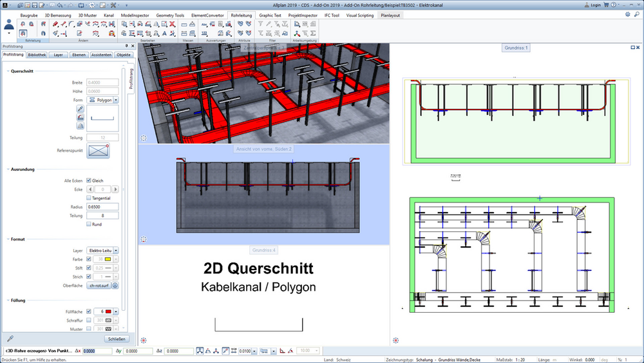Screen dimensions: 644x363
Task: Click the red X delete icon in Bearbeiten
Action: [x=172, y=25]
